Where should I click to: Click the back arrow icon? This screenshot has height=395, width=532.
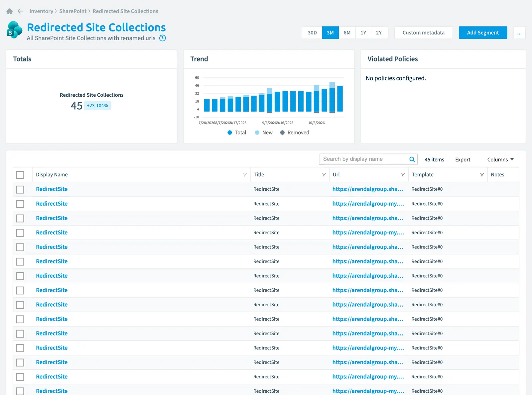click(x=20, y=11)
